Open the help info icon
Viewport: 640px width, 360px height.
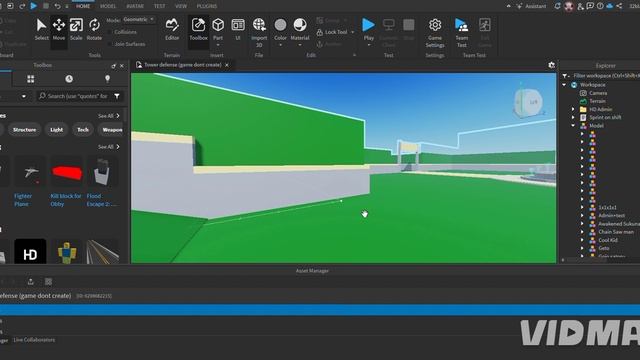click(600, 6)
